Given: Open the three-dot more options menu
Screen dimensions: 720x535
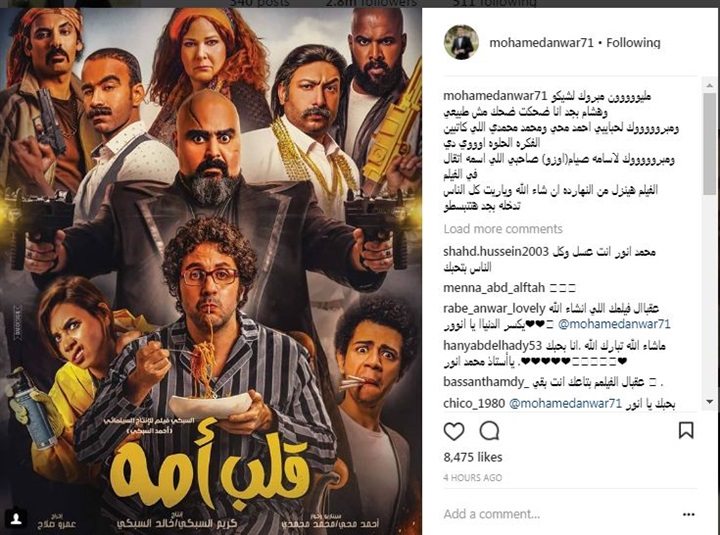Looking at the screenshot, I should [688, 514].
